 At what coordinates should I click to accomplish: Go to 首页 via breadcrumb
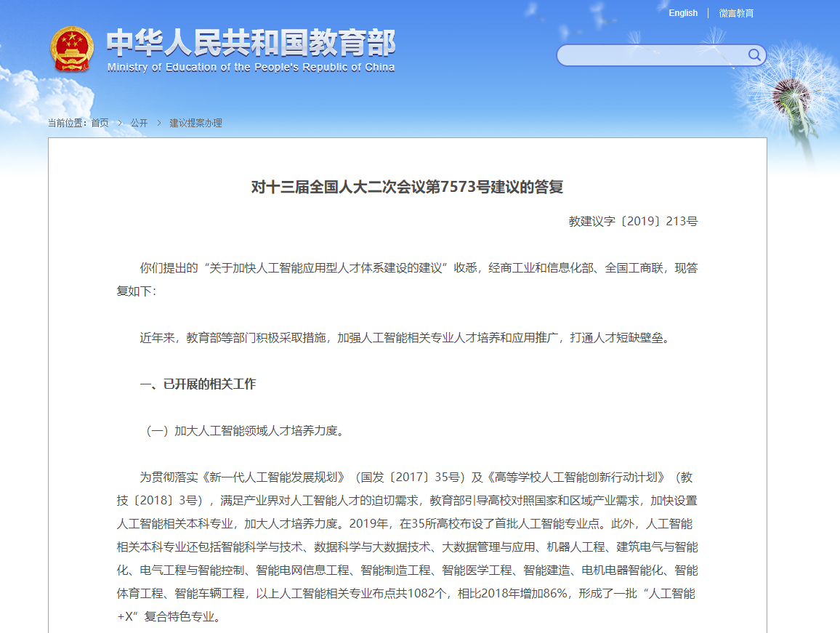(100, 123)
